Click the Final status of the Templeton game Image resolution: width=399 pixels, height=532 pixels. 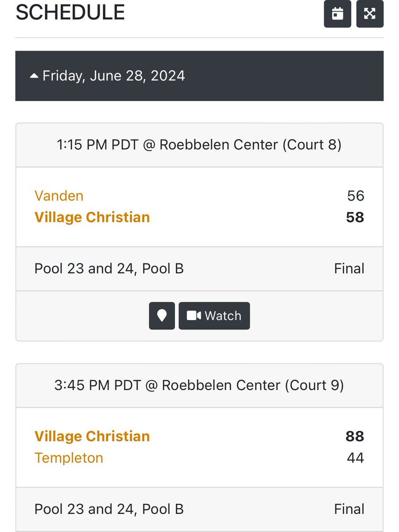coord(349,509)
